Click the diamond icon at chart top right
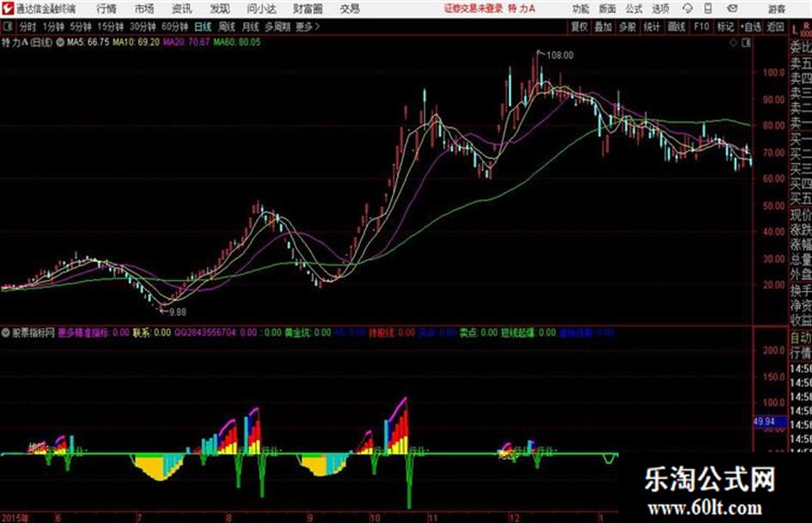 click(733, 43)
